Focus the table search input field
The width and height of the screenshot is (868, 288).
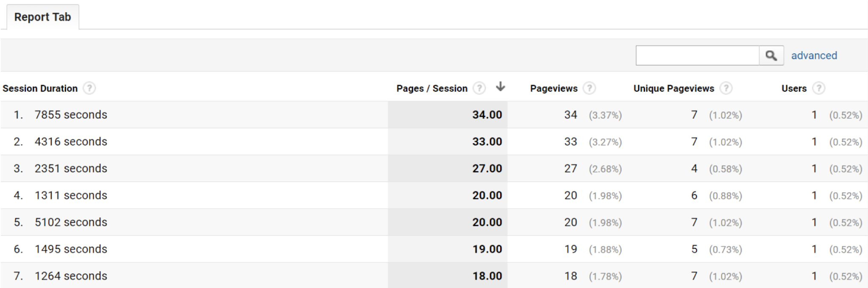[697, 55]
